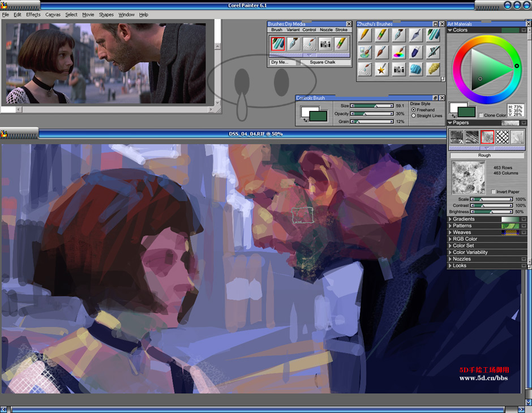This screenshot has height=413, width=532.
Task: Pick the blue felt marker in Zhuzhu's Brushes
Action: pos(416,53)
